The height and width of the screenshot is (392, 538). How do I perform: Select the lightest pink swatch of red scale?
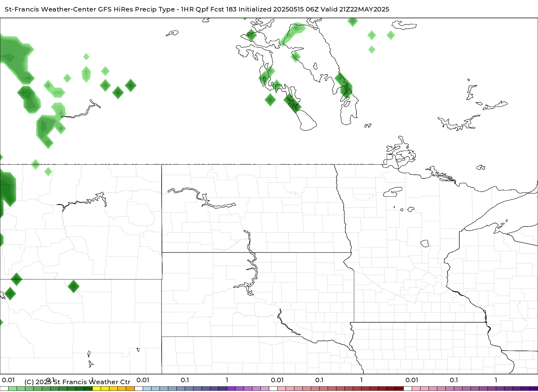coord(282,389)
